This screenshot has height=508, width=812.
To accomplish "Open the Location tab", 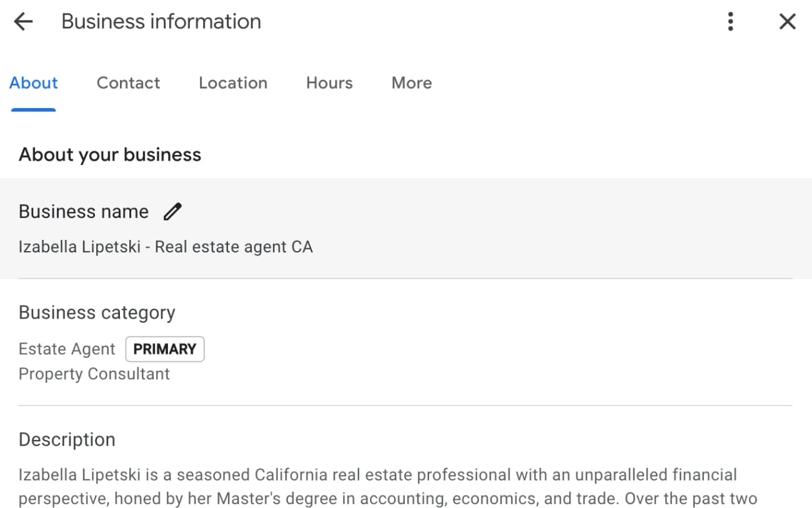I will click(x=233, y=83).
